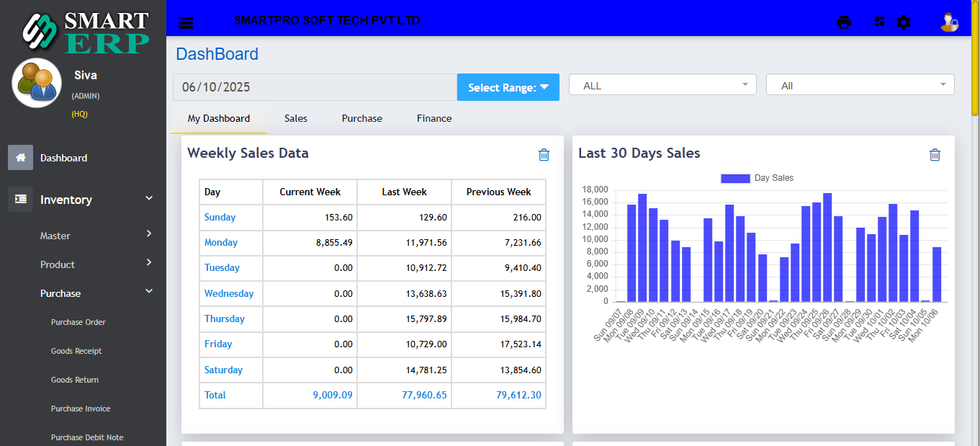Click the user profile icon top-right
The height and width of the screenshot is (446, 980).
(x=948, y=22)
